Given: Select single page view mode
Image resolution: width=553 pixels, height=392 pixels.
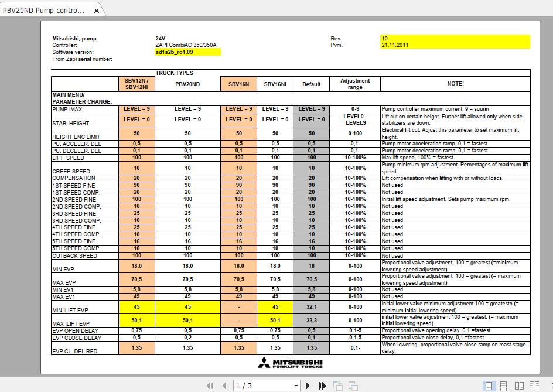Looking at the screenshot, I should pyautogui.click(x=489, y=386).
